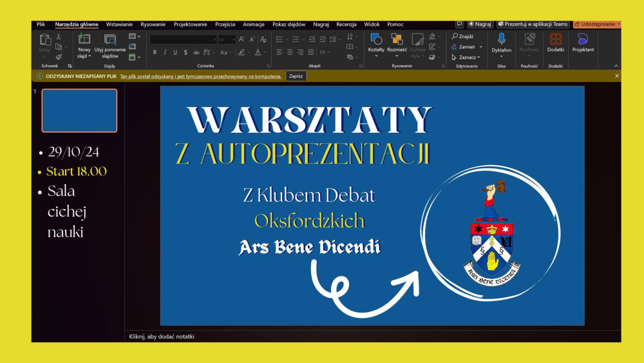Click the Align right icon
Image resolution: width=644 pixels, height=363 pixels.
point(301,52)
